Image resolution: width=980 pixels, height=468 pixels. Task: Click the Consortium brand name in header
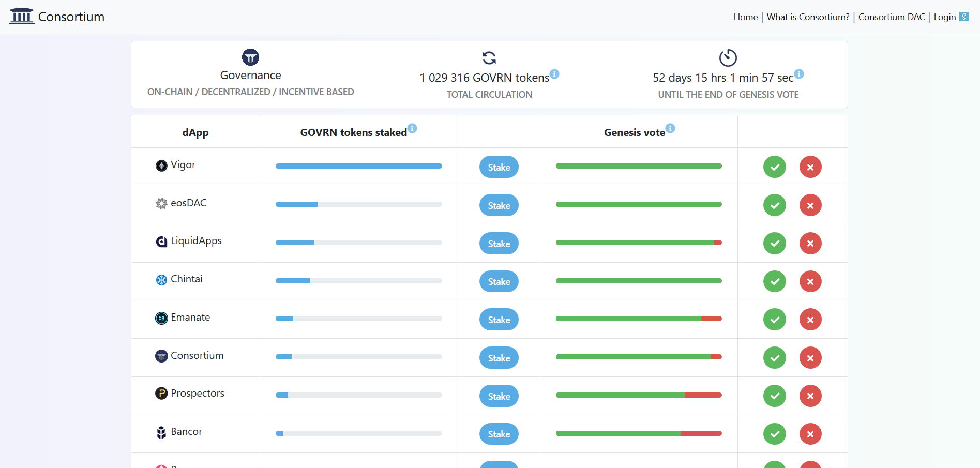71,17
